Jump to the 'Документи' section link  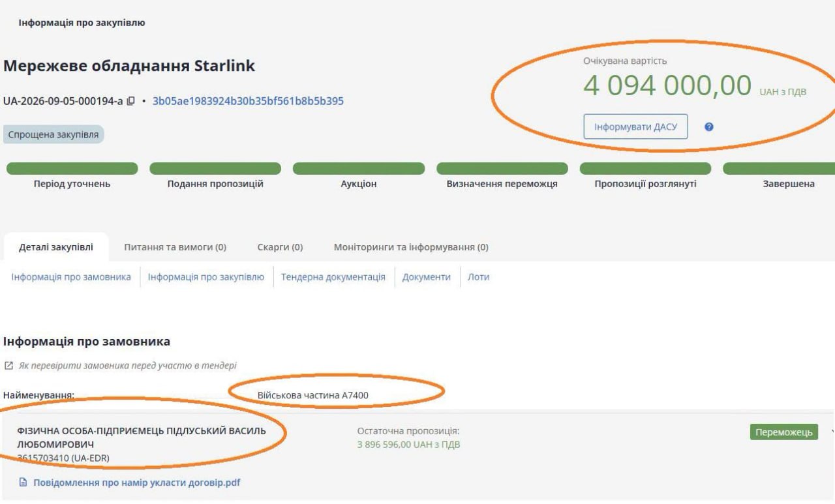[427, 276]
